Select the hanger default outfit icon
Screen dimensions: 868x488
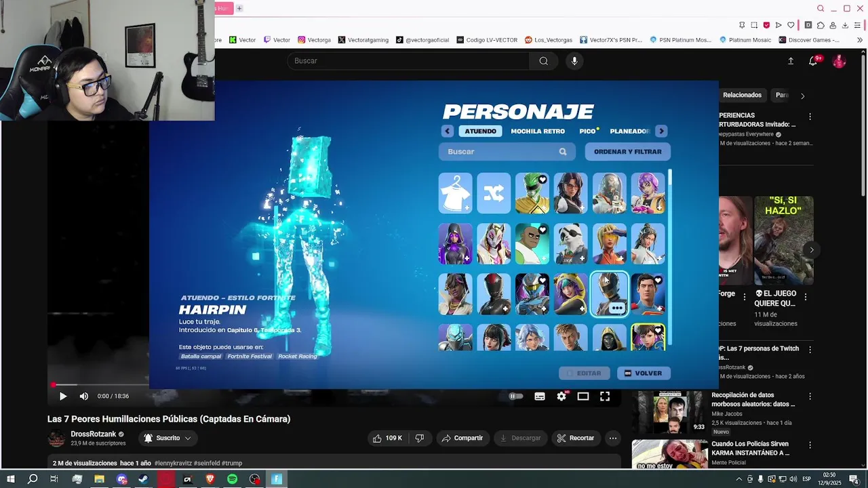(455, 193)
